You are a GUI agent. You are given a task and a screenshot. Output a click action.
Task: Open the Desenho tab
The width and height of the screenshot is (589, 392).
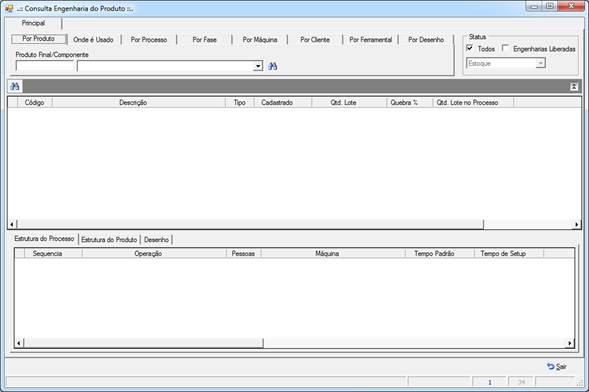pos(156,240)
